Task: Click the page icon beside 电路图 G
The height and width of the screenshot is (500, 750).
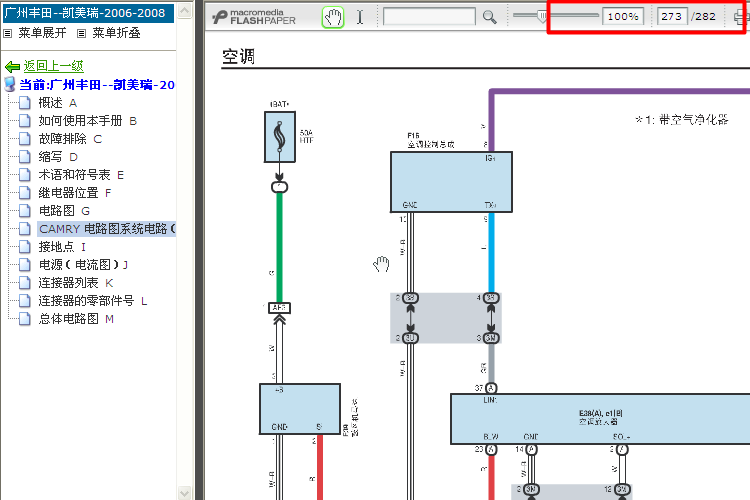Action: click(25, 211)
